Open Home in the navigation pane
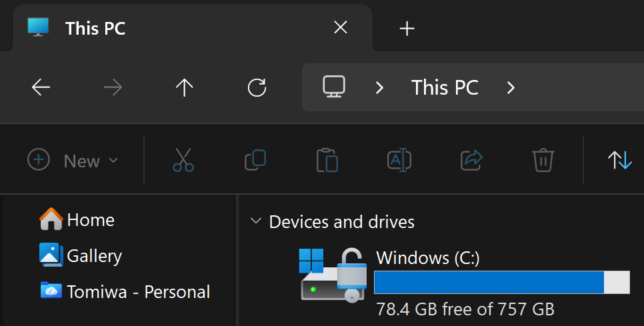 77,219
